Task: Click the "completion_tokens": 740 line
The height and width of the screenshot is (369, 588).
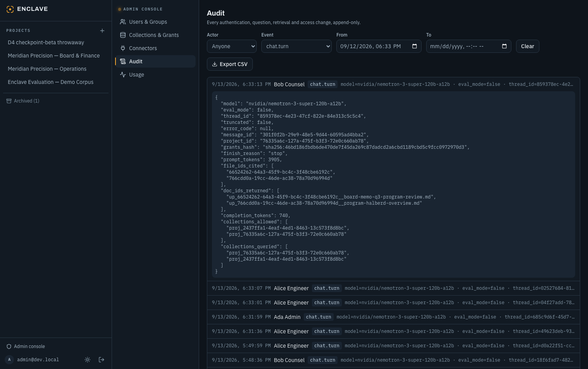Action: pyautogui.click(x=255, y=216)
